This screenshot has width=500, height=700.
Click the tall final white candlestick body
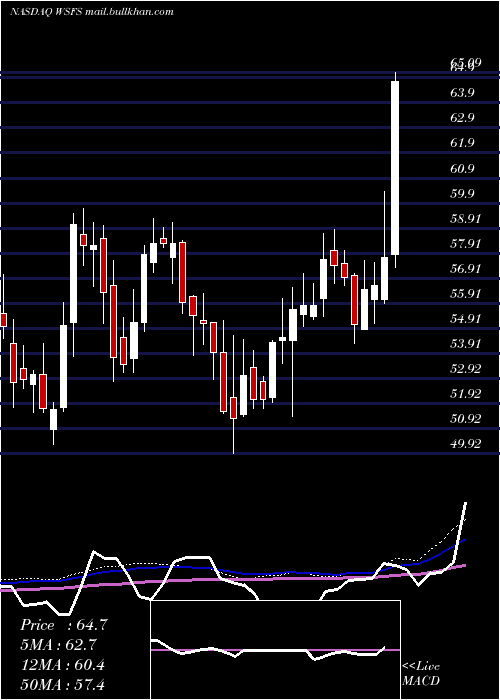395,168
